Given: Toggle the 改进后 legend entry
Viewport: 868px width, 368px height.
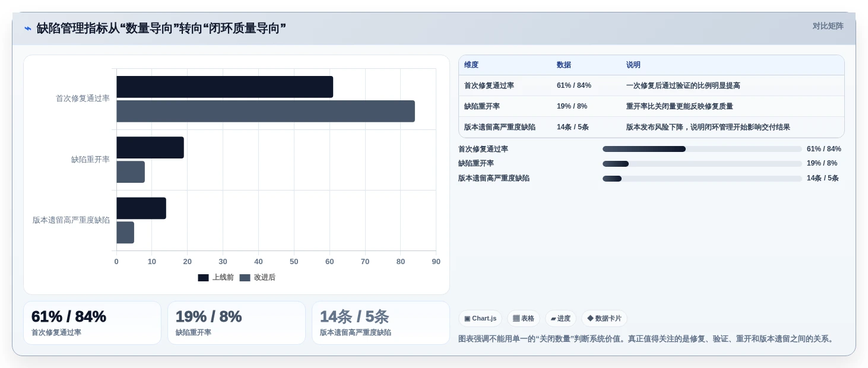Looking at the screenshot, I should 257,277.
